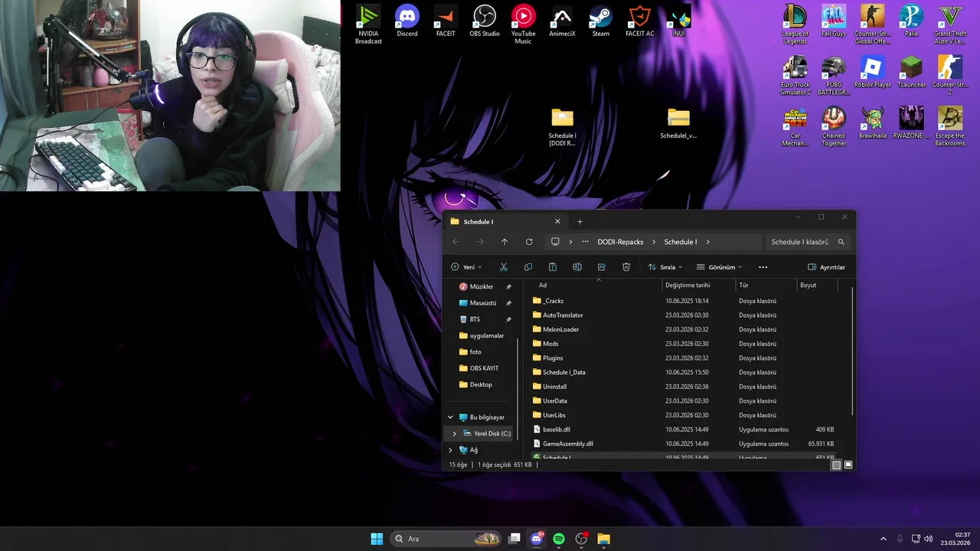The height and width of the screenshot is (551, 980).
Task: Open OBS KAYIT folder in sidebar
Action: pyautogui.click(x=484, y=368)
